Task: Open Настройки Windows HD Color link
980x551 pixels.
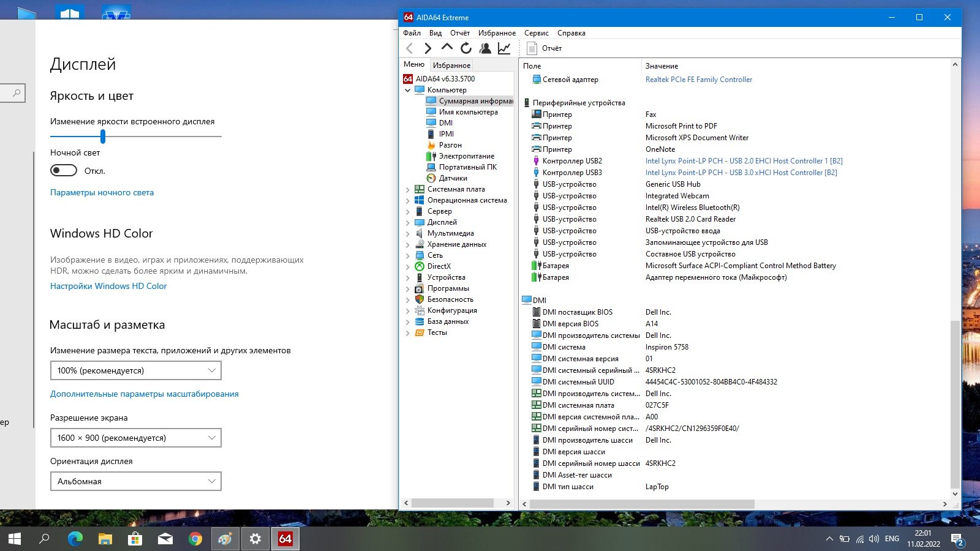Action: [x=108, y=286]
